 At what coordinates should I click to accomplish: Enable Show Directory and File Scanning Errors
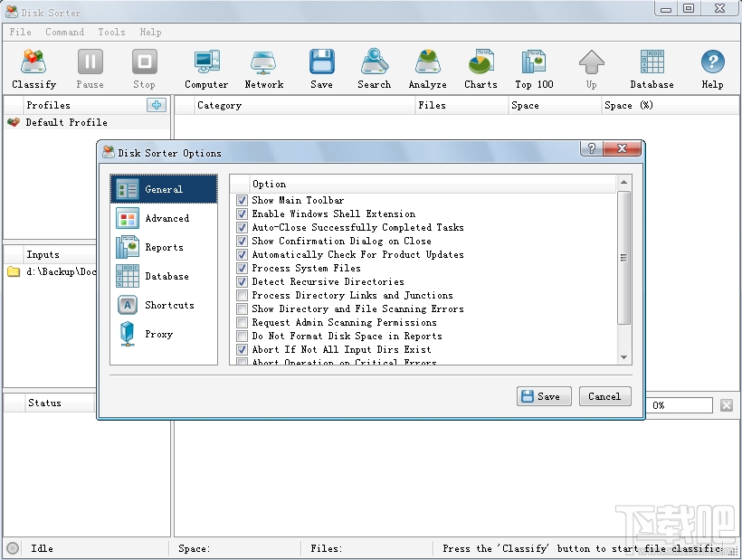[x=242, y=308]
